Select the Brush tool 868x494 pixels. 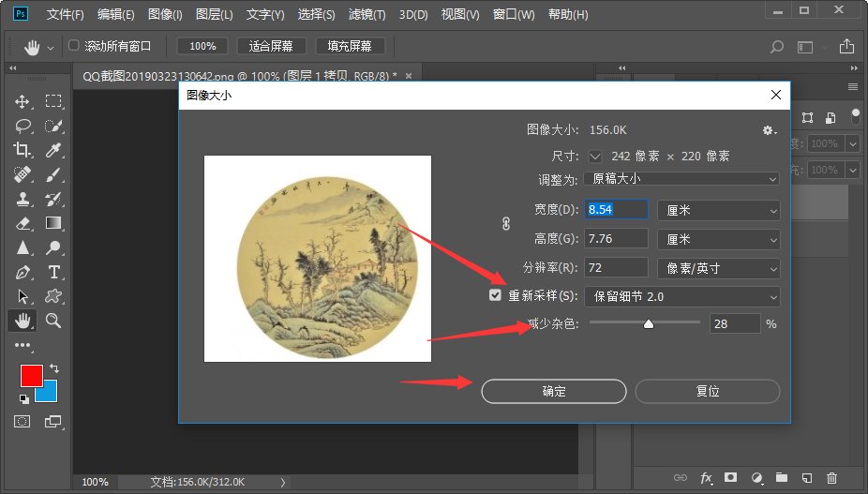click(x=53, y=174)
